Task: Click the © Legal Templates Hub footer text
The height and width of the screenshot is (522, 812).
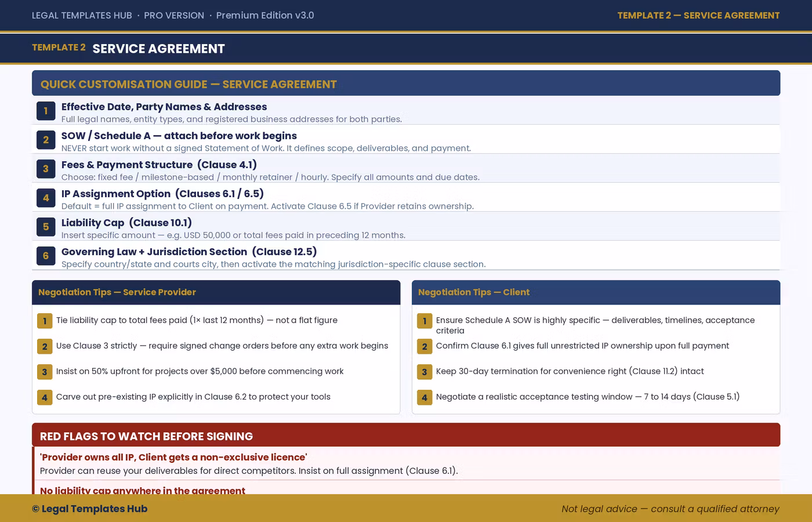Action: (x=90, y=509)
